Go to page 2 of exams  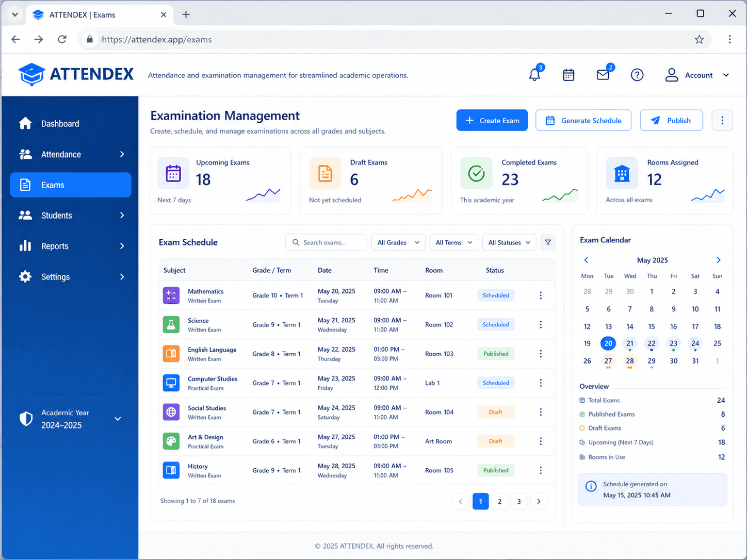(x=499, y=501)
